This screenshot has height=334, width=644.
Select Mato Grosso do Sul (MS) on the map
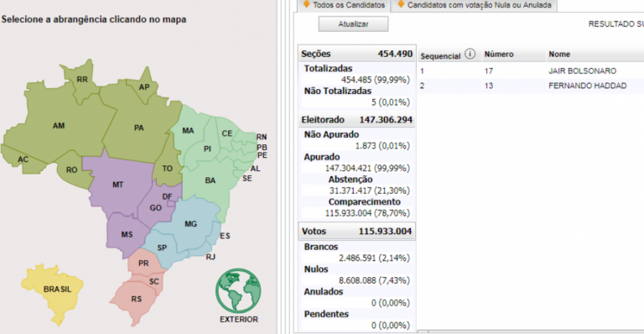point(127,235)
